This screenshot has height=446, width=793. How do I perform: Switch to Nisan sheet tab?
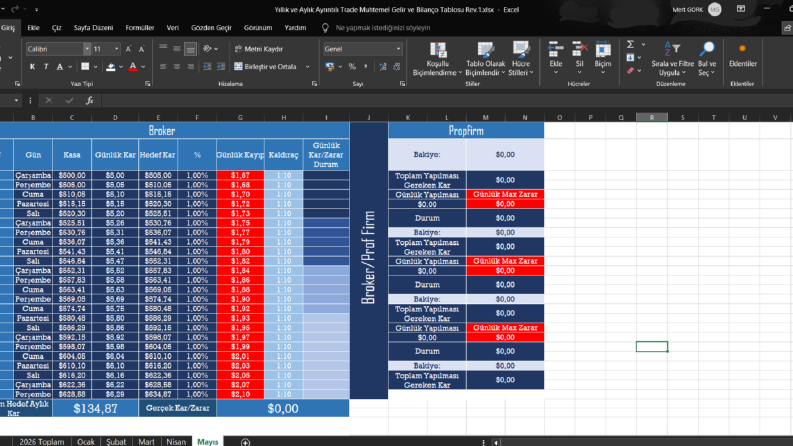[x=176, y=441]
